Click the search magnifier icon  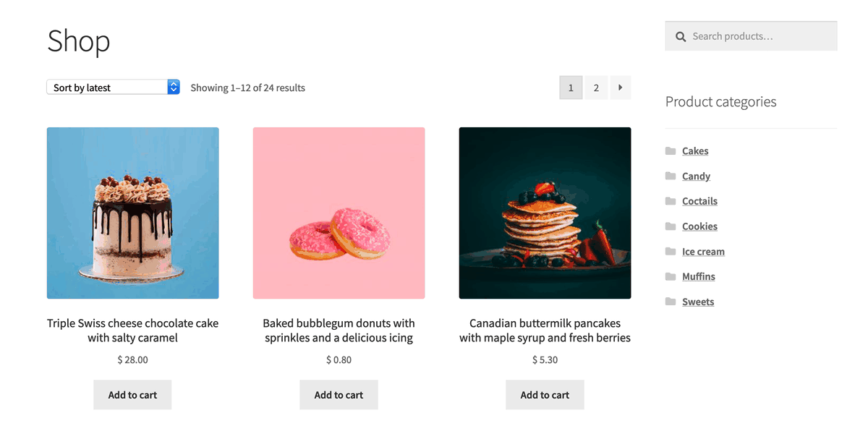[x=680, y=36]
